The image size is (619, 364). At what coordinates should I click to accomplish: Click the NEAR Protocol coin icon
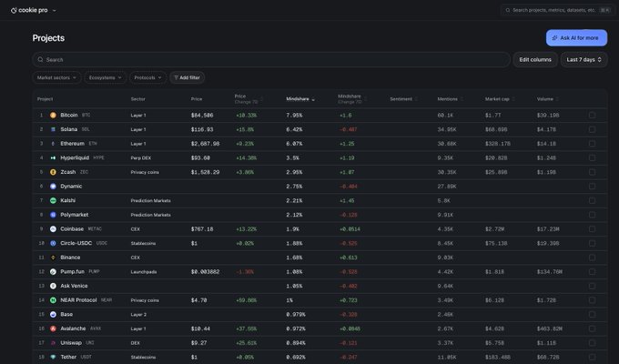53,300
